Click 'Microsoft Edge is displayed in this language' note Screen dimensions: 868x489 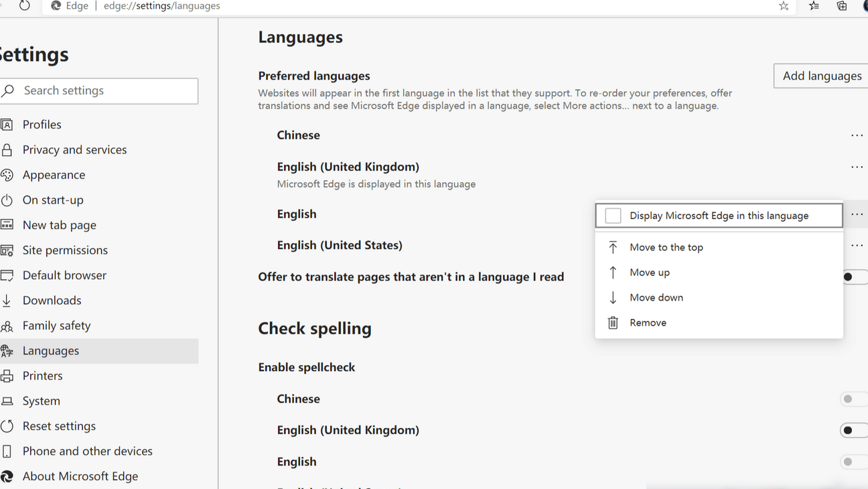coord(376,184)
